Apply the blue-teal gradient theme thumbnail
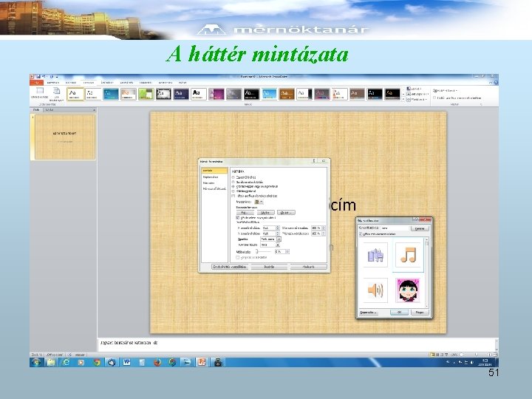This screenshot has height=399, width=532. coord(111,94)
